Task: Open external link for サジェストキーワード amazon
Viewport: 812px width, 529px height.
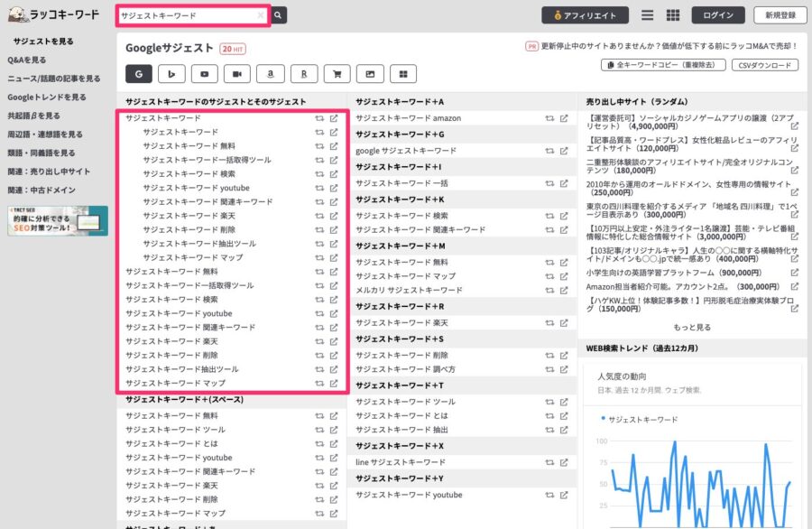Action: pos(564,118)
